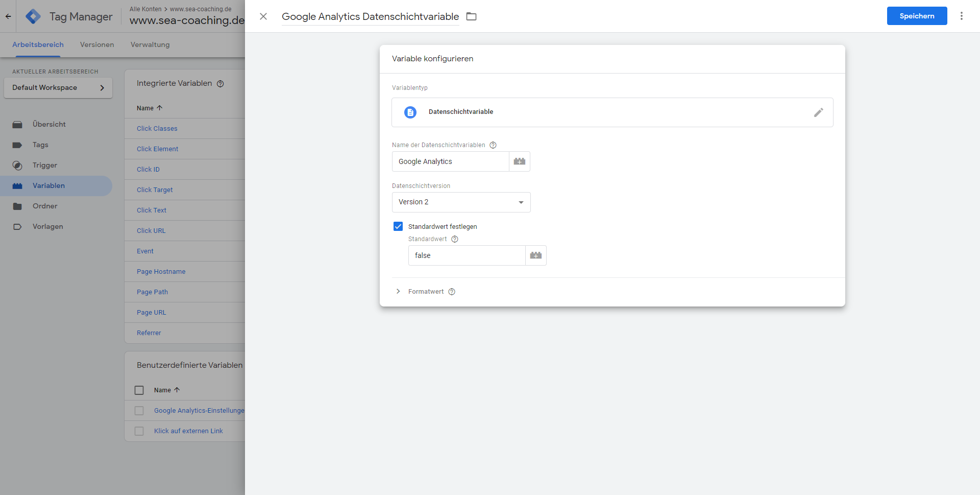The width and height of the screenshot is (980, 495).
Task: Go back using the arrow icon
Action: 8,16
